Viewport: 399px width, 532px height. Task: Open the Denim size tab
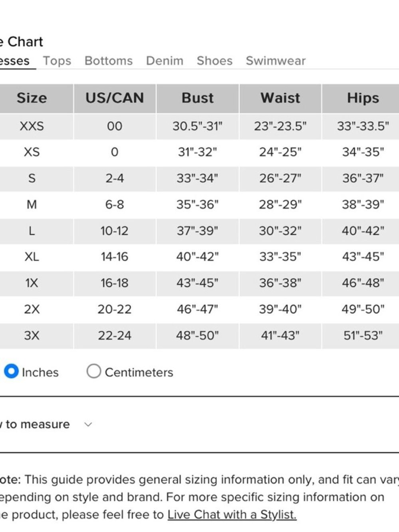point(165,61)
